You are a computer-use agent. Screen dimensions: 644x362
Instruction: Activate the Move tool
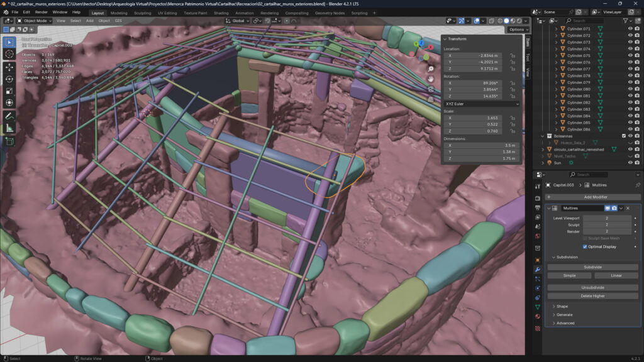coord(9,67)
